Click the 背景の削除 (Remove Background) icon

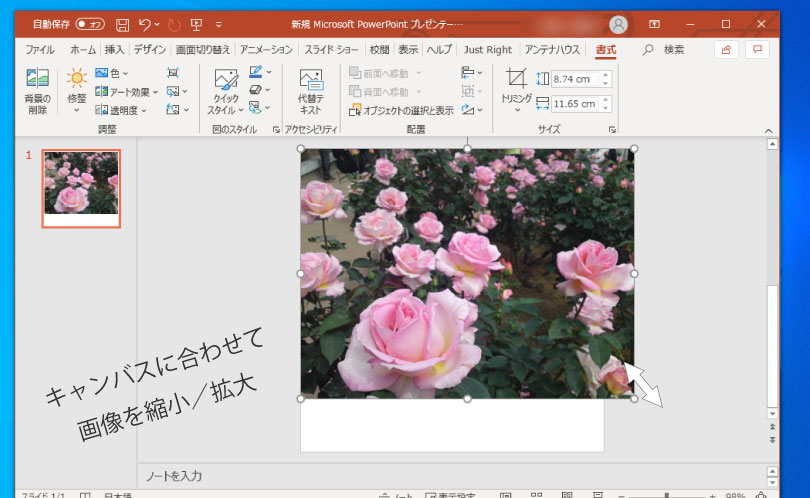(37, 90)
